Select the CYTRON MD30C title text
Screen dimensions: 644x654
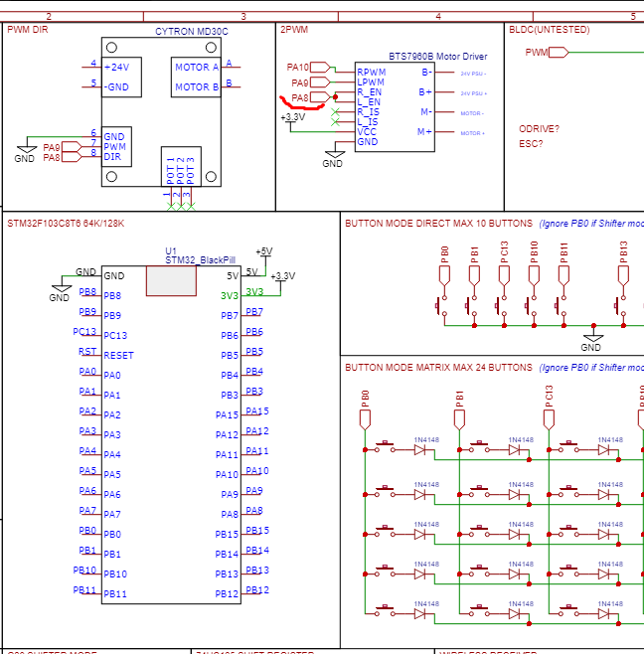[191, 31]
